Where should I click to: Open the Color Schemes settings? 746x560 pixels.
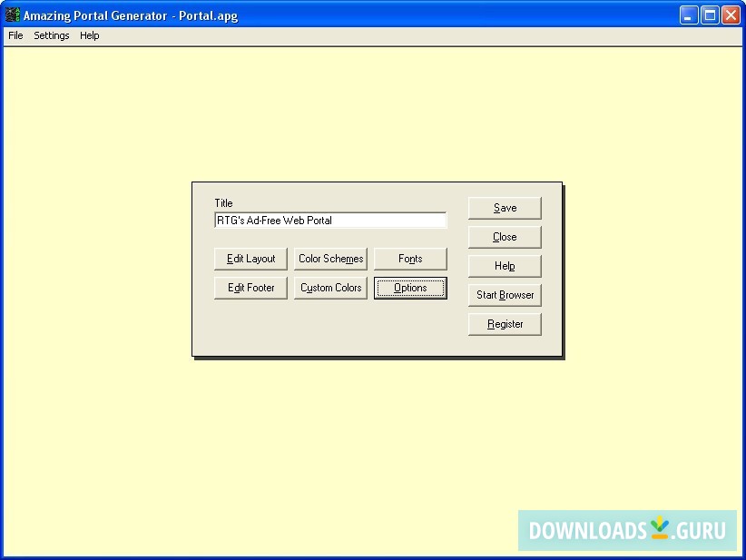point(330,259)
